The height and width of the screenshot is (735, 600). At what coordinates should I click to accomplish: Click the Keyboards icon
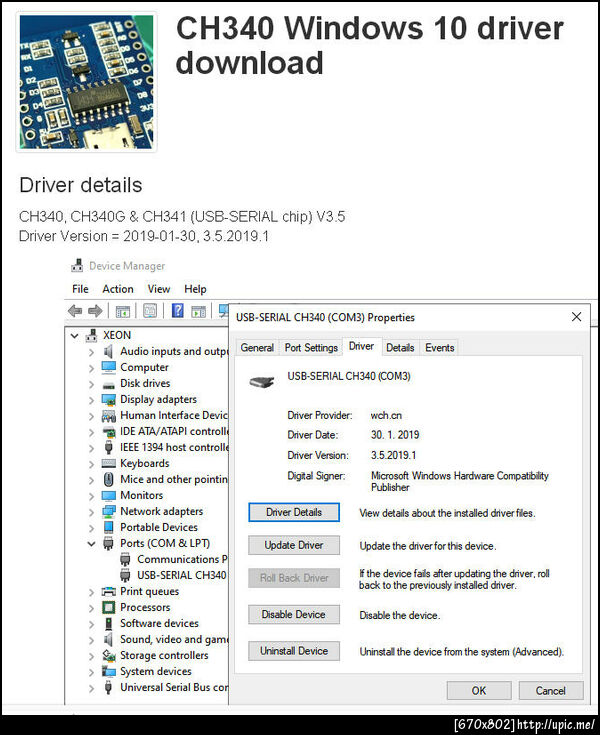click(x=109, y=464)
